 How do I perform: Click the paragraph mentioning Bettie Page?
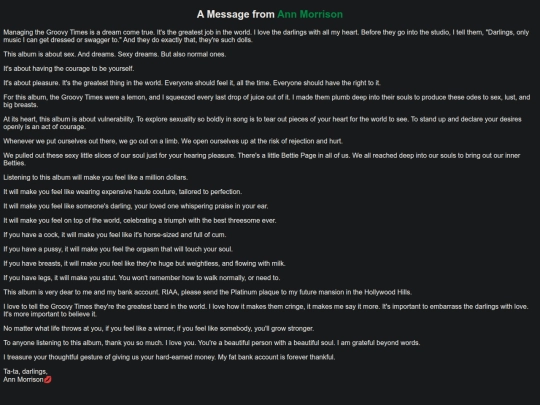pos(262,159)
